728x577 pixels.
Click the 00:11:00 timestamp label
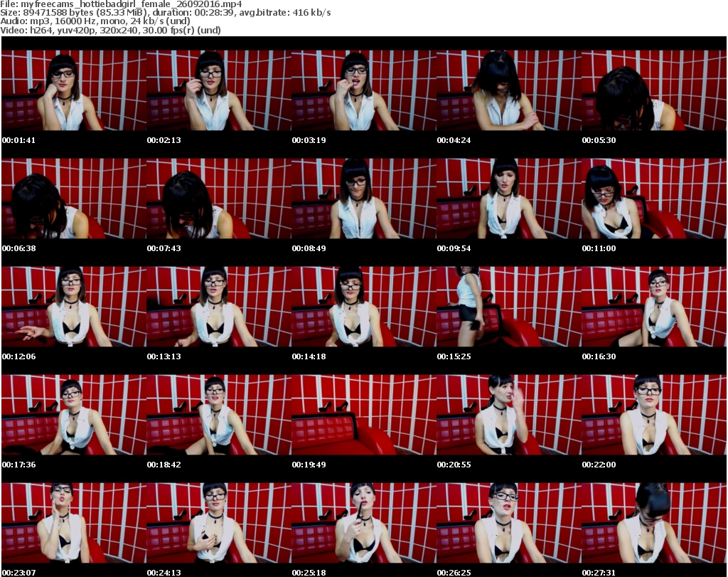click(x=599, y=248)
